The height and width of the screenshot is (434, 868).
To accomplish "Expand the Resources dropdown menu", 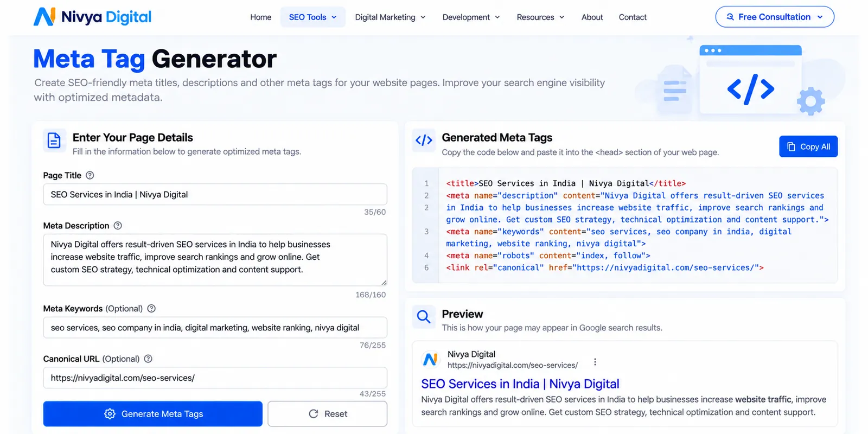I will point(540,17).
